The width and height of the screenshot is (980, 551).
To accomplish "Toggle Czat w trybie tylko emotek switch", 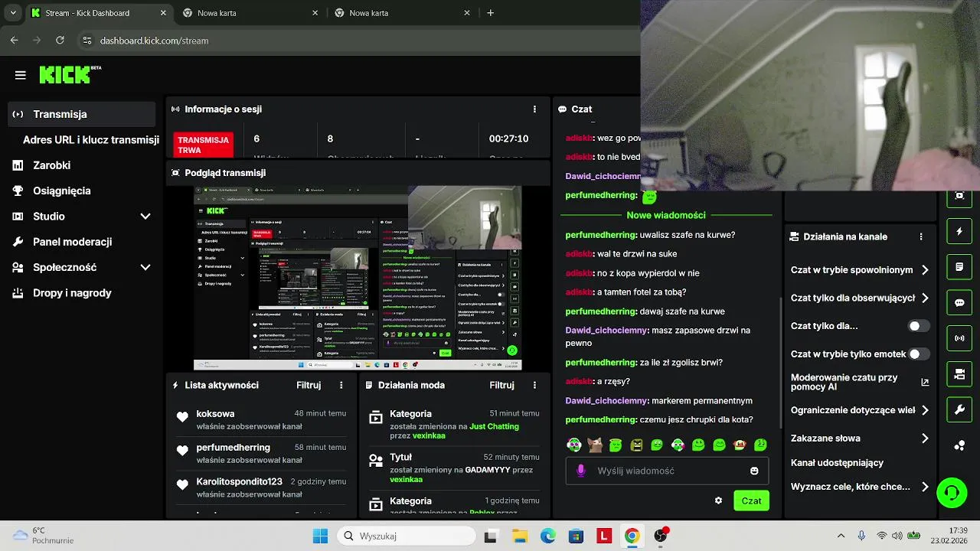I will [919, 354].
